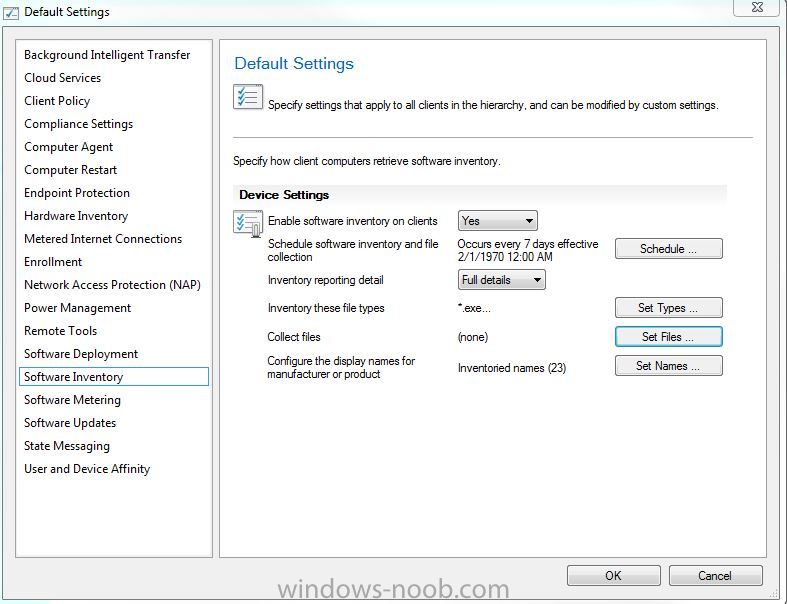Click the Default Settings title bar icon
787x604 pixels.
coord(11,13)
